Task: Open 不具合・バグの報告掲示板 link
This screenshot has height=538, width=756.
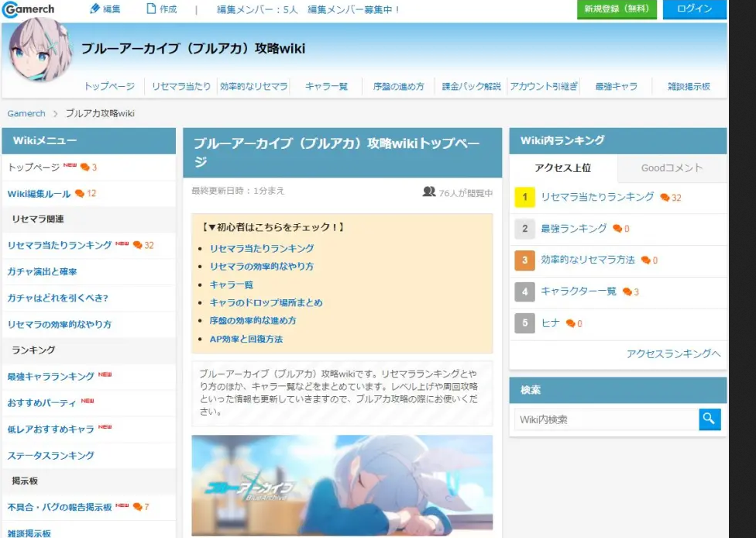Action: 60,507
